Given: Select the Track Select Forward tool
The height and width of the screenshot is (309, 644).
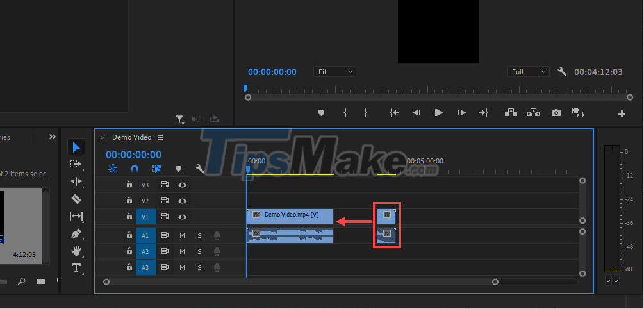Looking at the screenshot, I should (x=76, y=164).
